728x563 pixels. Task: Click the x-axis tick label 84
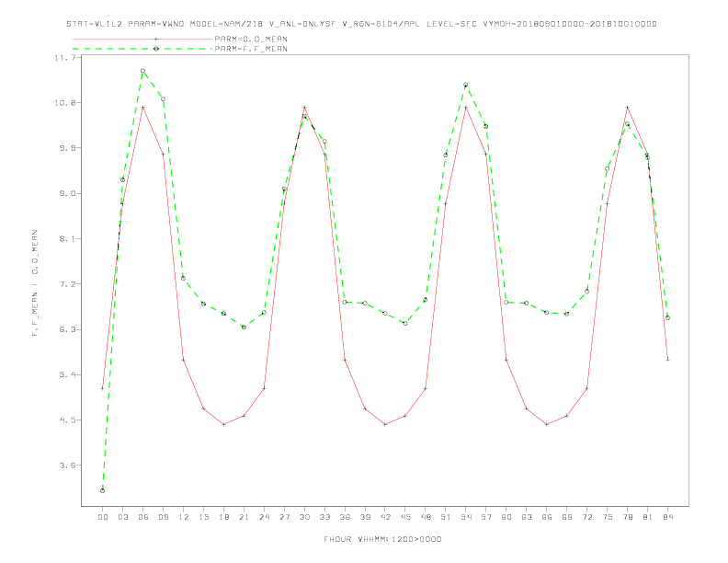click(x=667, y=517)
